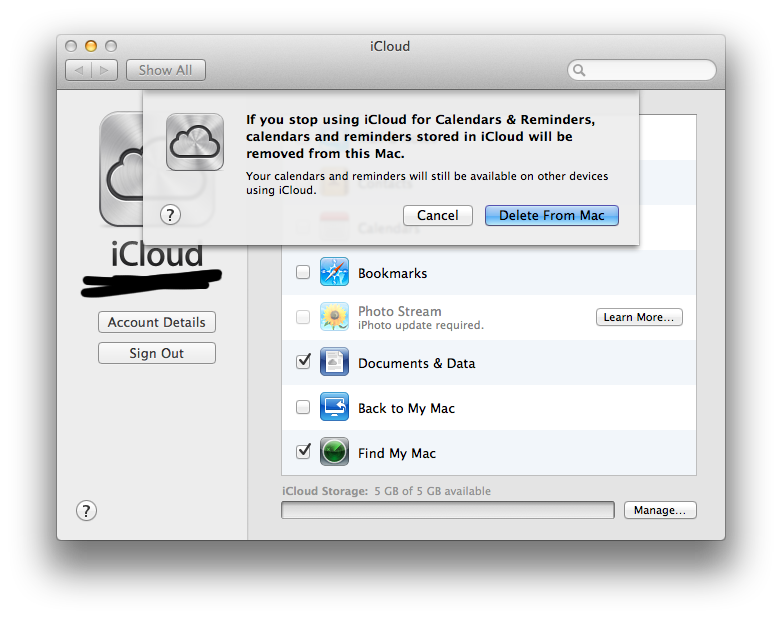The image size is (782, 619).
Task: Uncheck the Find My Mac checkbox
Action: (303, 451)
